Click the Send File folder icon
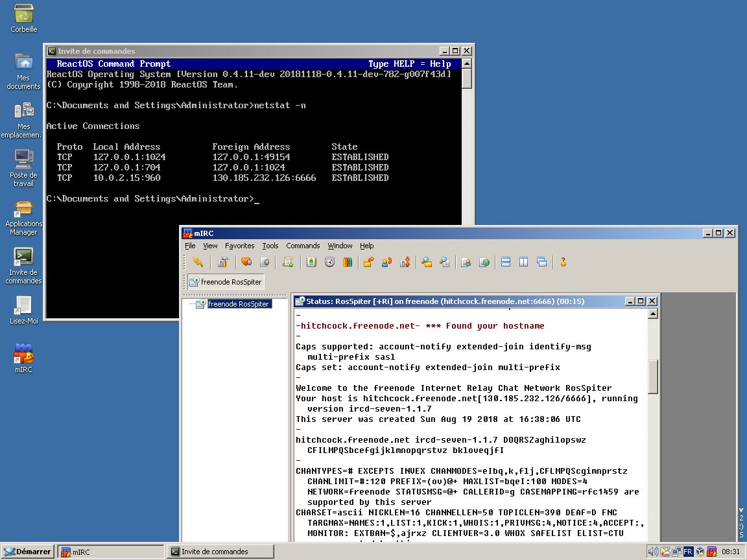The width and height of the screenshot is (747, 560). tap(369, 262)
